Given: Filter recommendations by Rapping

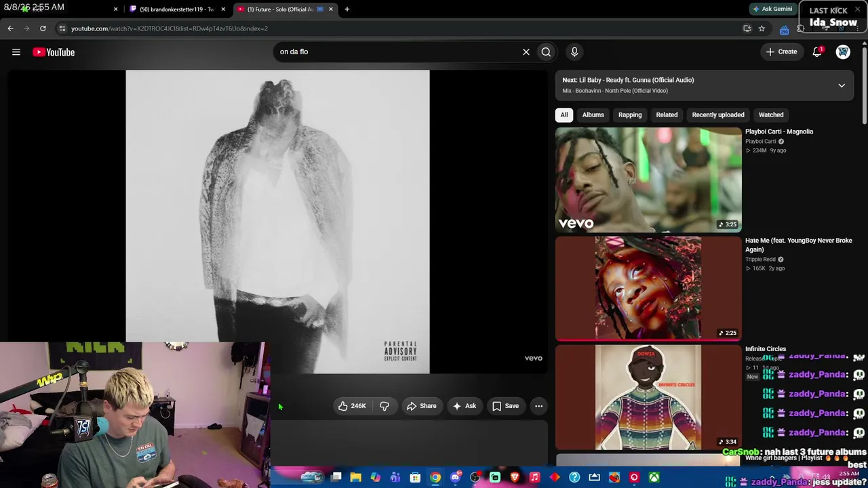Looking at the screenshot, I should pos(630,115).
